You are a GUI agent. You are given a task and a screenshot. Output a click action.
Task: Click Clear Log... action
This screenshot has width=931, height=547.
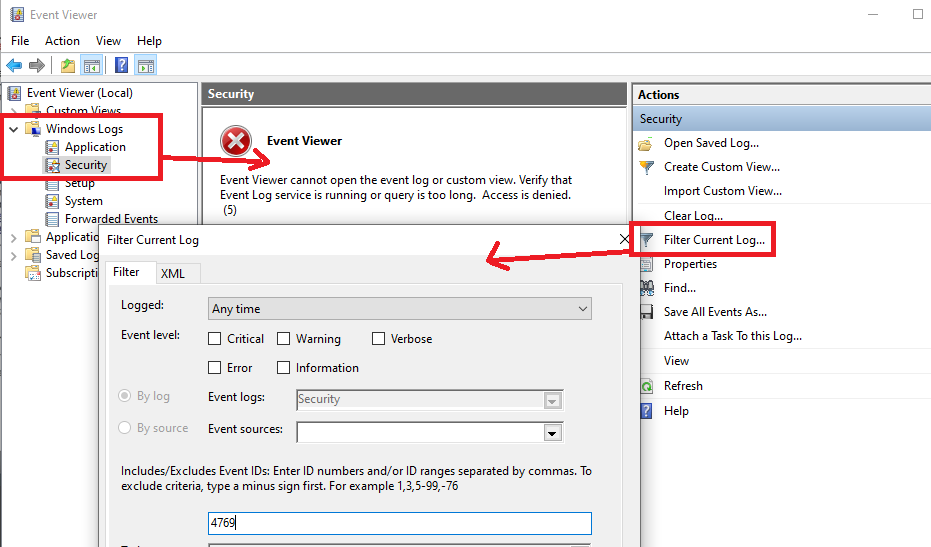(694, 216)
